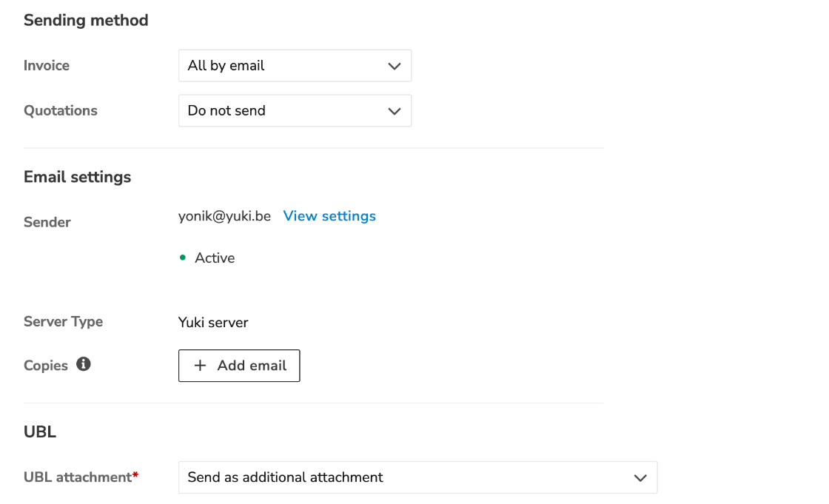Open the Invoice sending method dropdown
Viewport: 829px width, 504px height.
[295, 66]
